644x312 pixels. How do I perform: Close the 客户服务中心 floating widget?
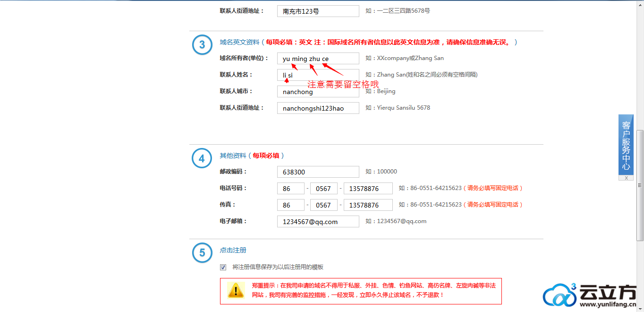626,178
